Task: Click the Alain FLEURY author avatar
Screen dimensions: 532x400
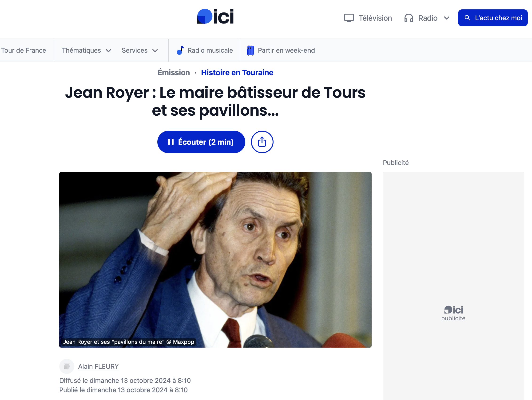Action: click(x=67, y=366)
